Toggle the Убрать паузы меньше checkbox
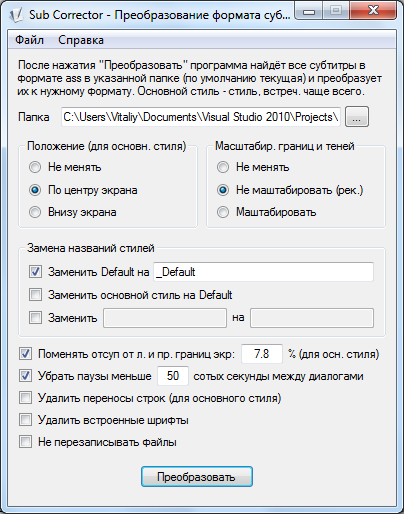 click(25, 376)
